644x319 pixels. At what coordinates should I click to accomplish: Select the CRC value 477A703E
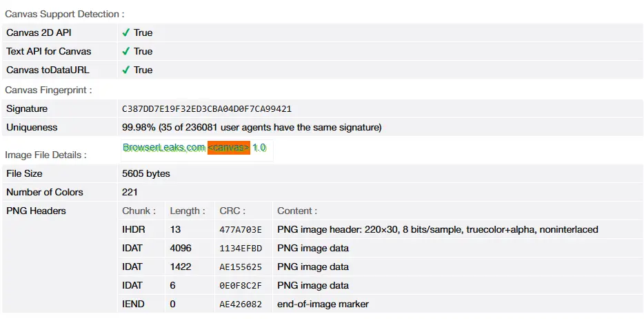pyautogui.click(x=241, y=229)
